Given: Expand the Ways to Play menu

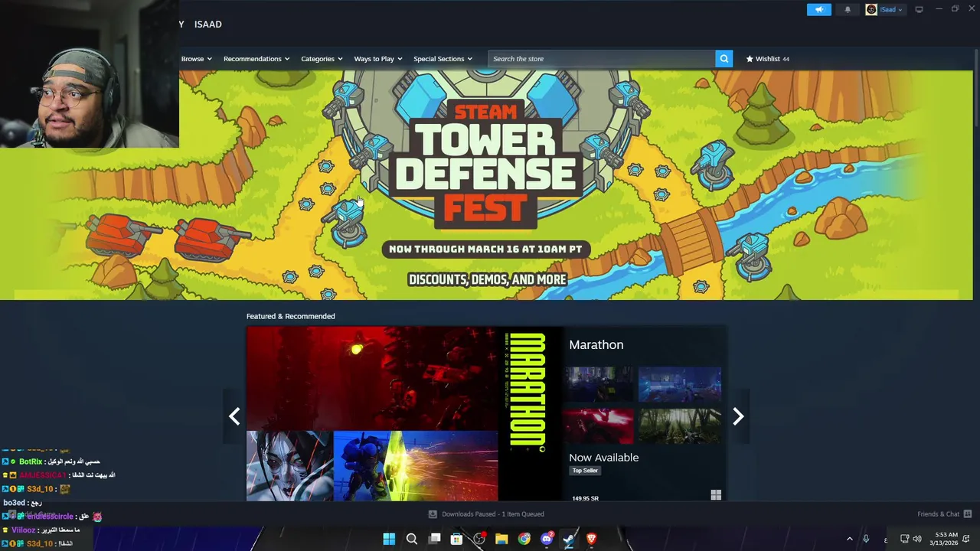Looking at the screenshot, I should 378,59.
